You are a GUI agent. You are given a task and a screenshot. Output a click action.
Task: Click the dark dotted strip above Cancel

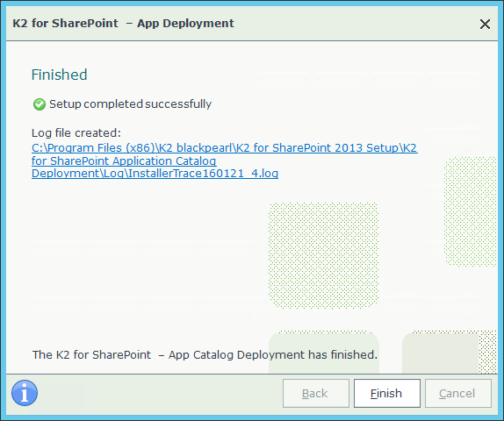pyautogui.click(x=488, y=352)
